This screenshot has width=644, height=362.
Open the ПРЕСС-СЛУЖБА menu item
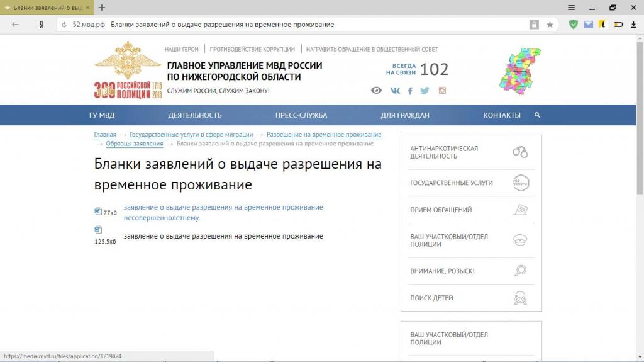coord(301,115)
